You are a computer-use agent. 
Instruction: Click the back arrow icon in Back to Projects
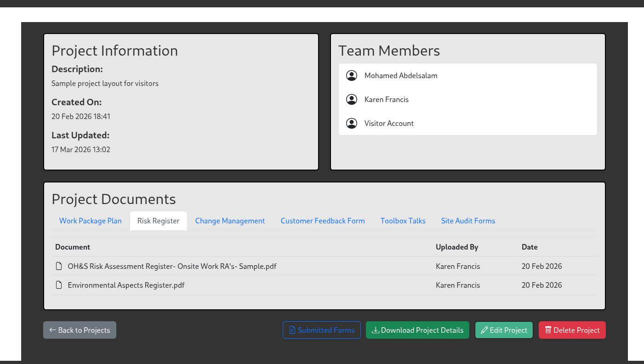[x=53, y=330]
